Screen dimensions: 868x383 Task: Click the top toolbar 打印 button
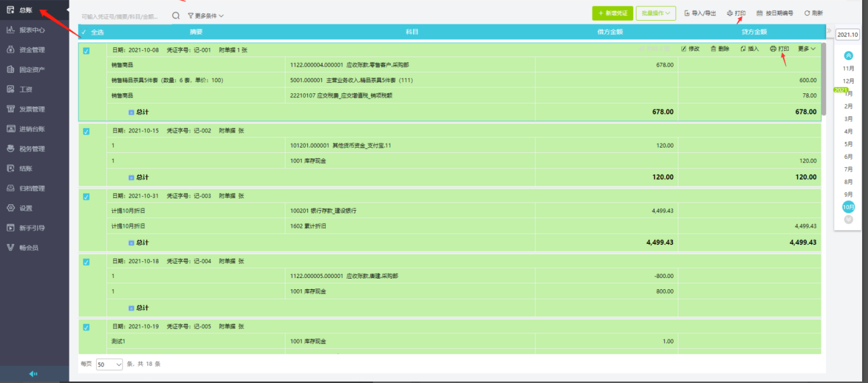[x=736, y=13]
